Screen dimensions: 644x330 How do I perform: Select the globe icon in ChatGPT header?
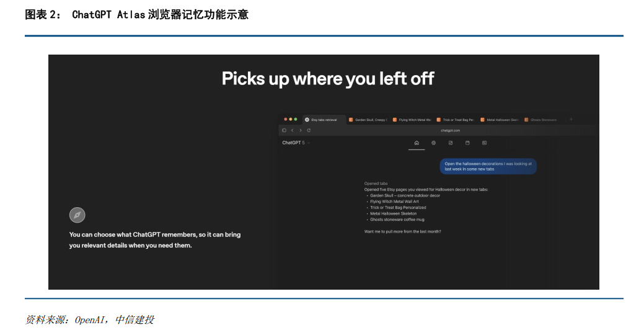[433, 143]
